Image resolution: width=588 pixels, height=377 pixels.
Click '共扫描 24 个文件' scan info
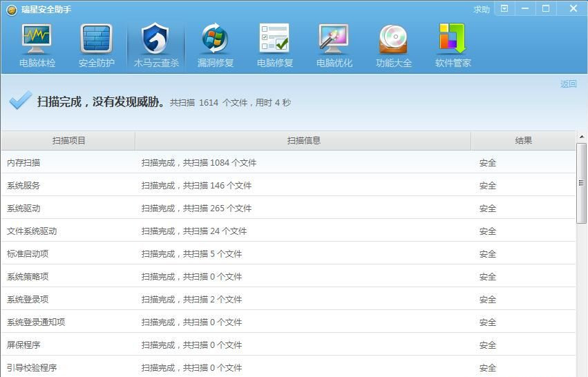click(215, 231)
